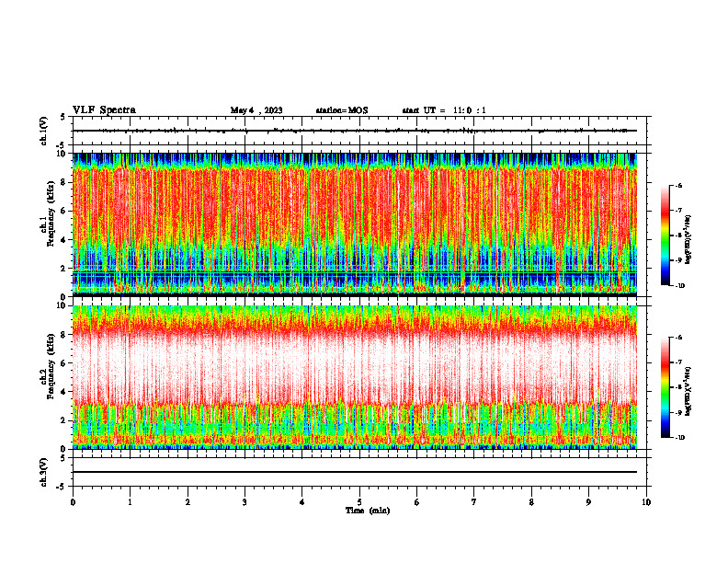Click time axis tick label "3"
This screenshot has width=728, height=563.
coord(245,502)
